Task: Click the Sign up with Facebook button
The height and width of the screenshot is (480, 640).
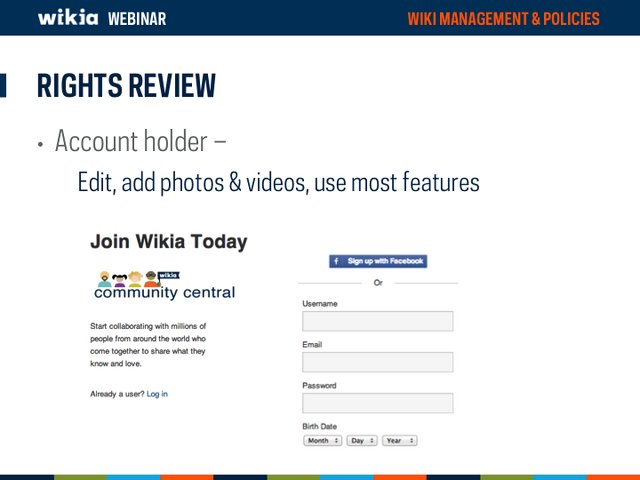Action: [378, 261]
